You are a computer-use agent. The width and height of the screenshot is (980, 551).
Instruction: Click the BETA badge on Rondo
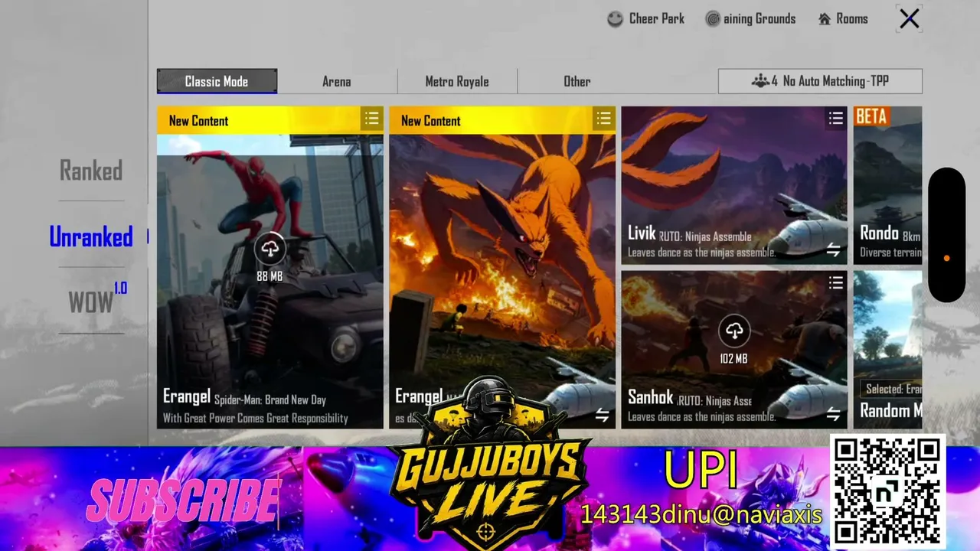[871, 116]
